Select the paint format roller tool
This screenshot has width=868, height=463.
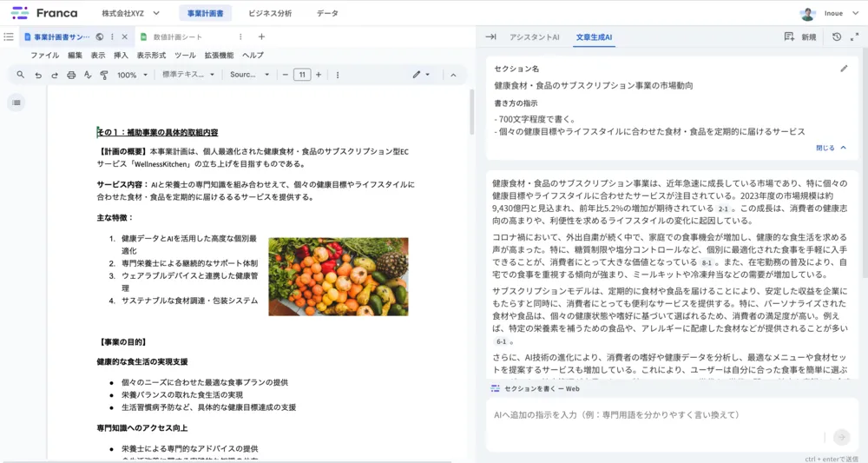pyautogui.click(x=104, y=75)
